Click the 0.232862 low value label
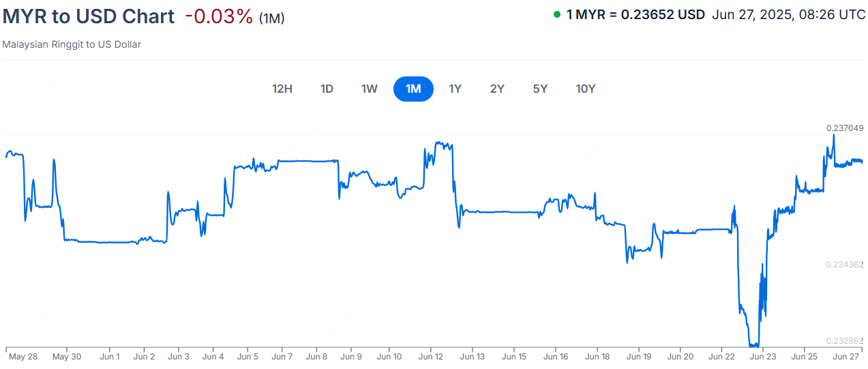Screen dimensions: 868x369 tap(845, 340)
